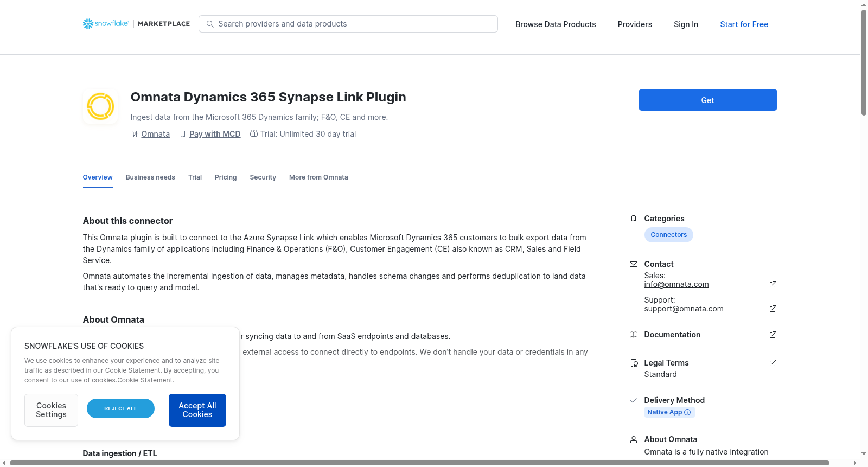868x467 pixels.
Task: Click Pay with MCD link
Action: [x=215, y=134]
